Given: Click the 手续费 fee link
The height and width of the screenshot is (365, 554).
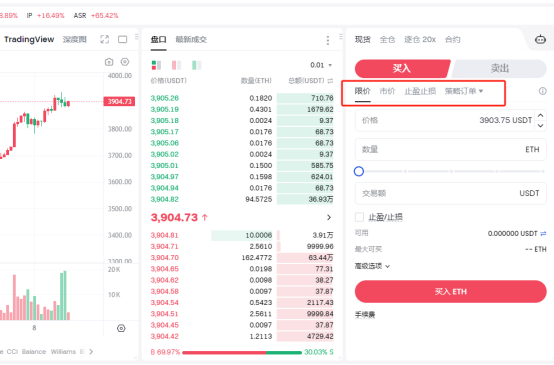Looking at the screenshot, I should click(365, 314).
